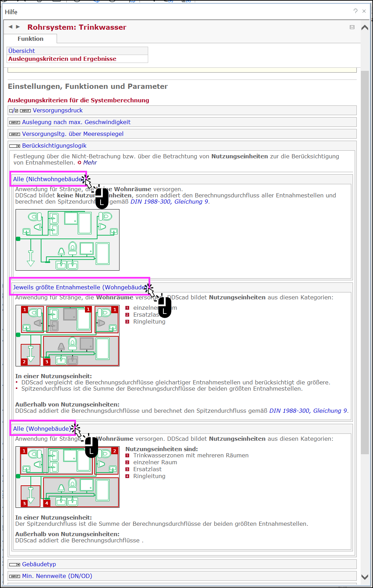The image size is (373, 588).
Task: Click the envelope feedback icon
Action: click(x=352, y=27)
